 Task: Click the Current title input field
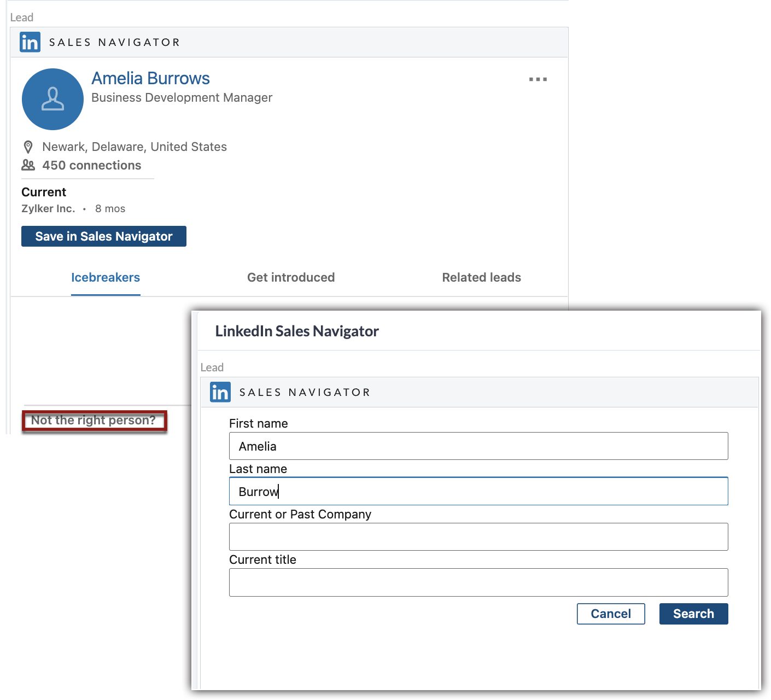tap(478, 582)
